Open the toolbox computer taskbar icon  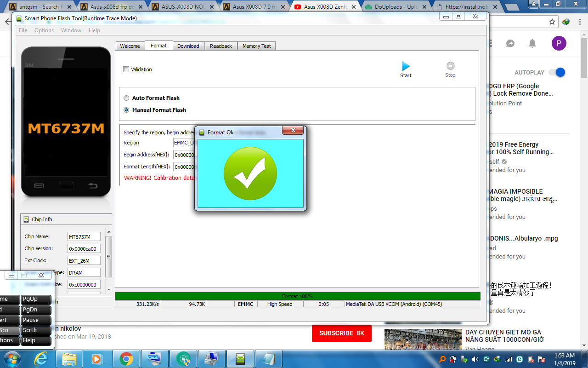pos(212,359)
